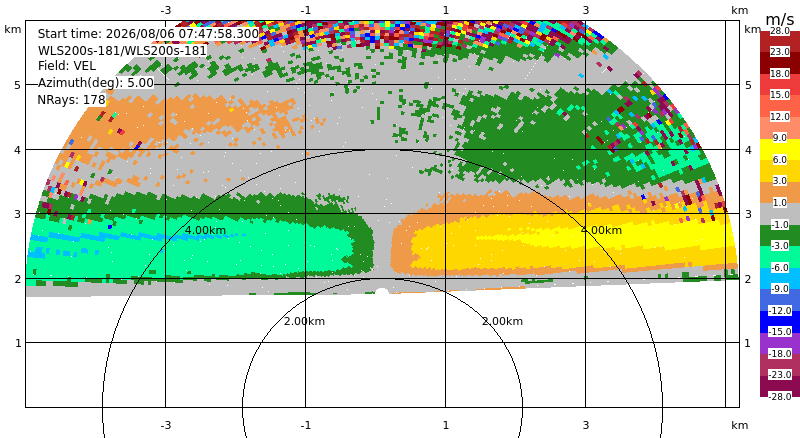This screenshot has height=438, width=800.
Task: Click the purple -18.0 colorbar segment
Action: [x=780, y=343]
